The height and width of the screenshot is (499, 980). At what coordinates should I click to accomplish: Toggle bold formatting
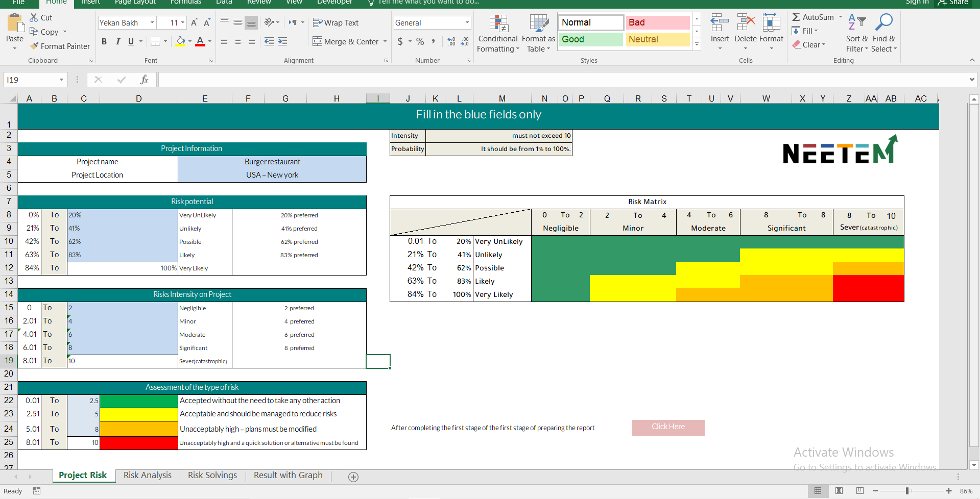[x=104, y=41]
